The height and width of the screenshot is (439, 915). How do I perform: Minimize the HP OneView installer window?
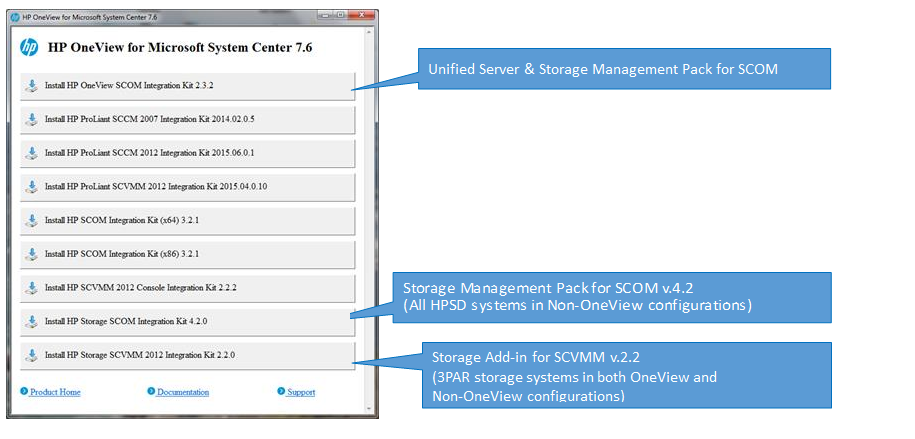click(x=323, y=15)
